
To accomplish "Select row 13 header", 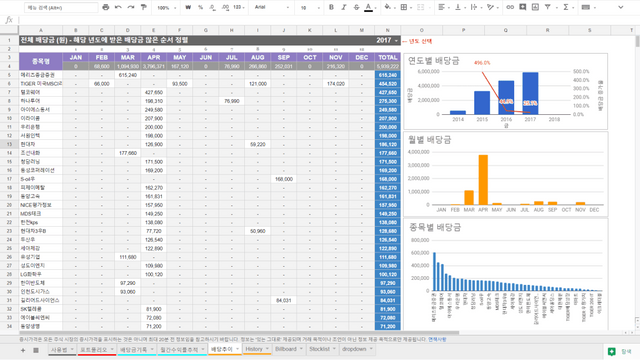I will pos(9,144).
